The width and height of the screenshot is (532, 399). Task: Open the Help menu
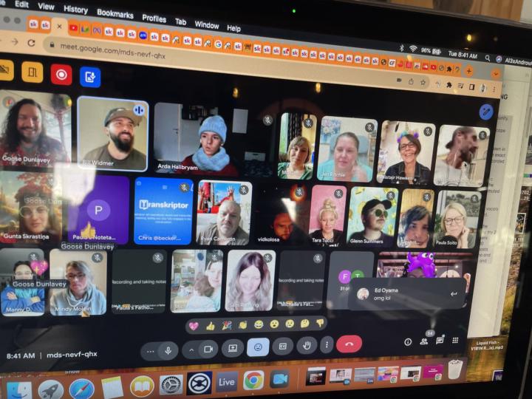(x=233, y=28)
